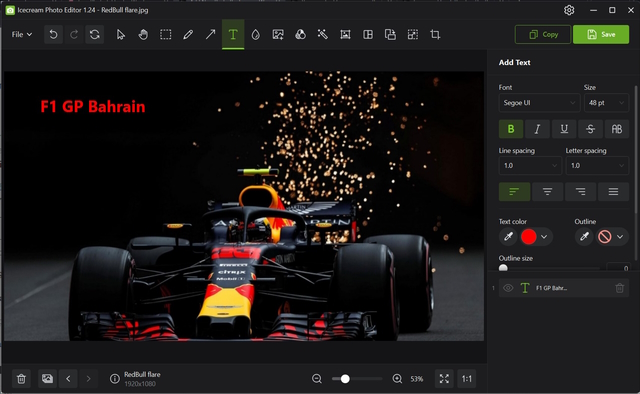Select the crop tool
Image resolution: width=640 pixels, height=394 pixels.
435,35
